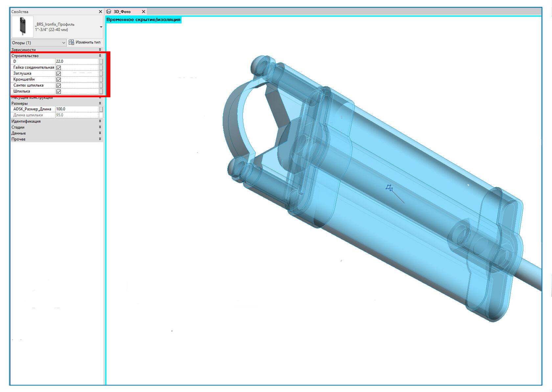The height and width of the screenshot is (392, 552).
Task: Click the ADSK_Размер_Длина value 100.0
Action: [77, 109]
